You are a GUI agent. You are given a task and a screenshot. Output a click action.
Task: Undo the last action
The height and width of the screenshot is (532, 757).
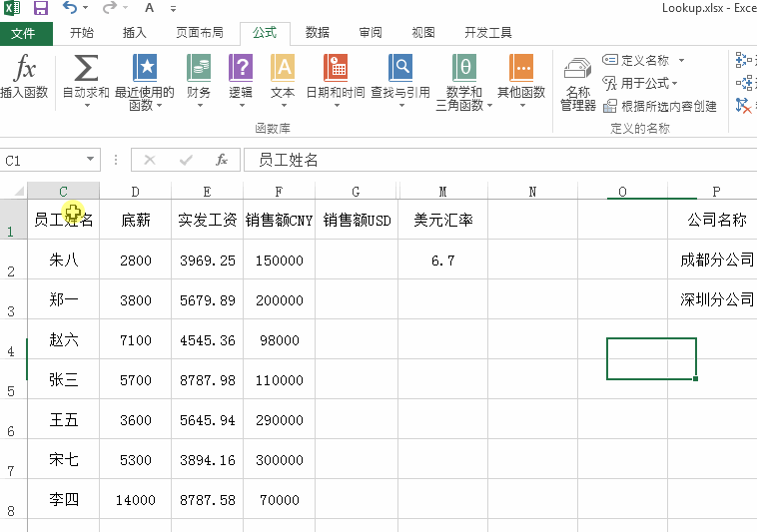pyautogui.click(x=70, y=7)
